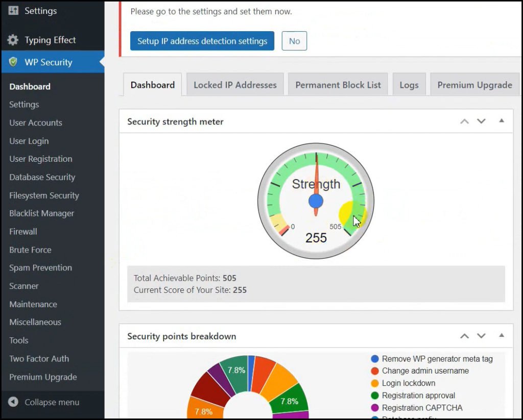Go to Brute Force settings

click(30, 250)
